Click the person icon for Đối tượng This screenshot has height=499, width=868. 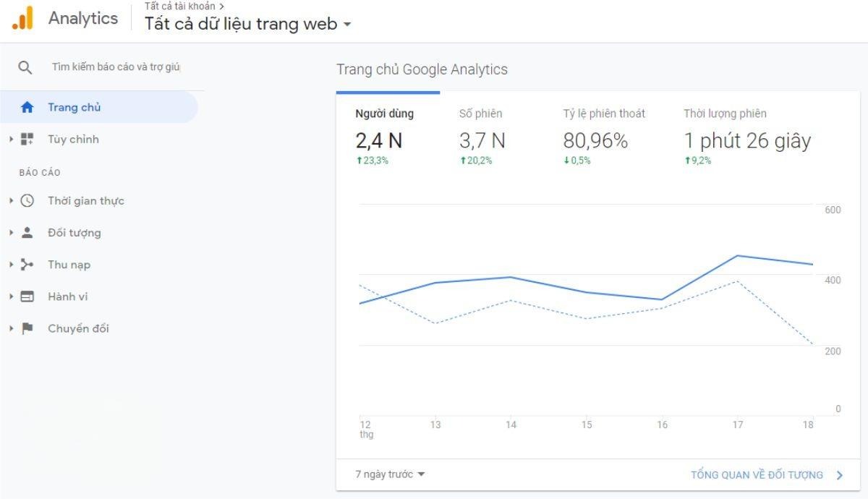[x=27, y=232]
